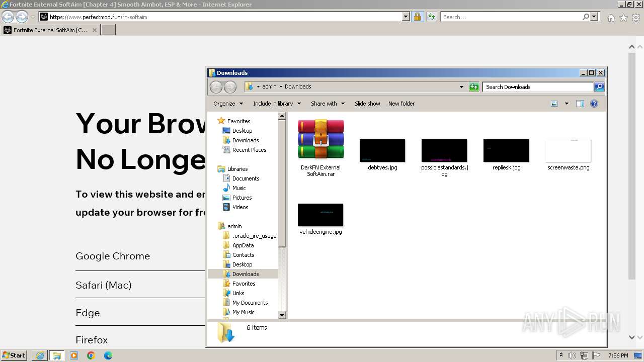This screenshot has width=644, height=362.
Task: Select debtyes.jpg thumbnail
Action: (x=382, y=151)
